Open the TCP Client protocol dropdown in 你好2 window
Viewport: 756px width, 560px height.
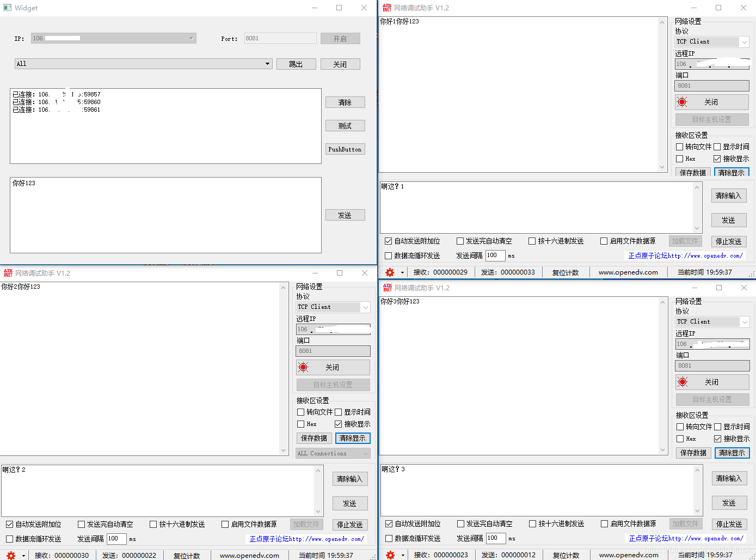click(333, 307)
